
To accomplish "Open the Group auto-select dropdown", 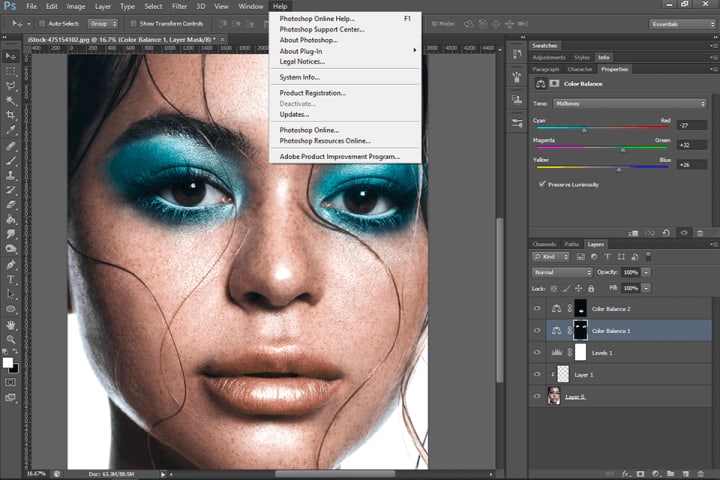I will click(x=103, y=23).
